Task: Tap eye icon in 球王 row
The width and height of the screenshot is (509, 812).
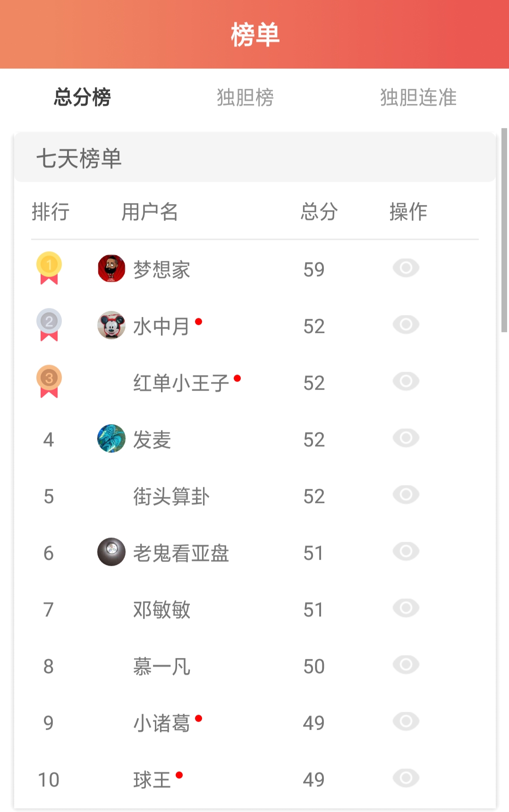Action: 406,778
